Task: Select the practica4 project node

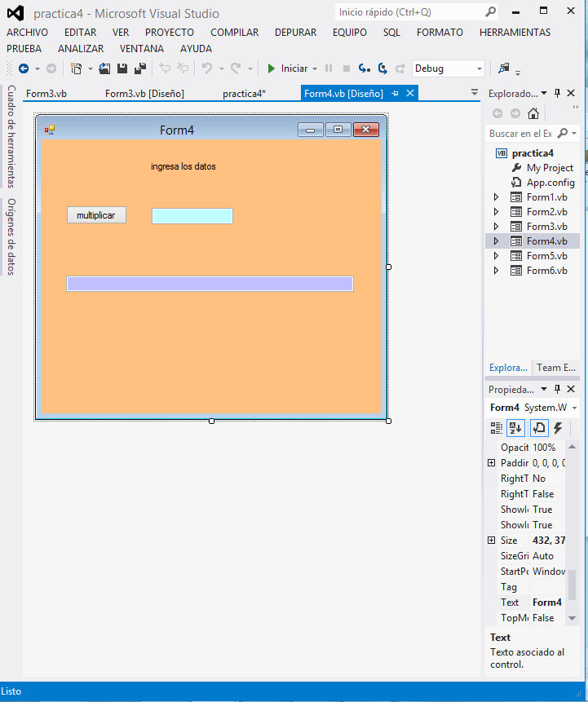Action: pos(533,153)
